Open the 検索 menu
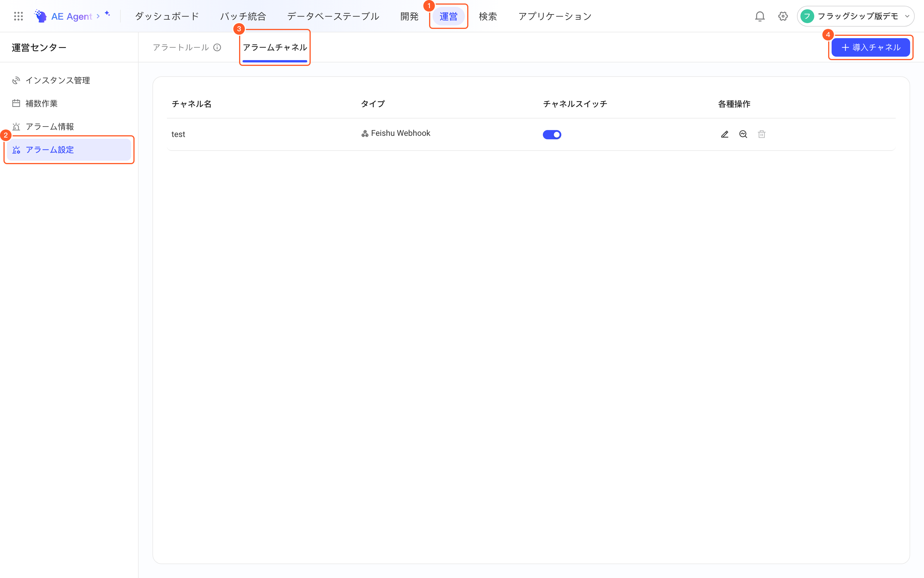 click(488, 16)
